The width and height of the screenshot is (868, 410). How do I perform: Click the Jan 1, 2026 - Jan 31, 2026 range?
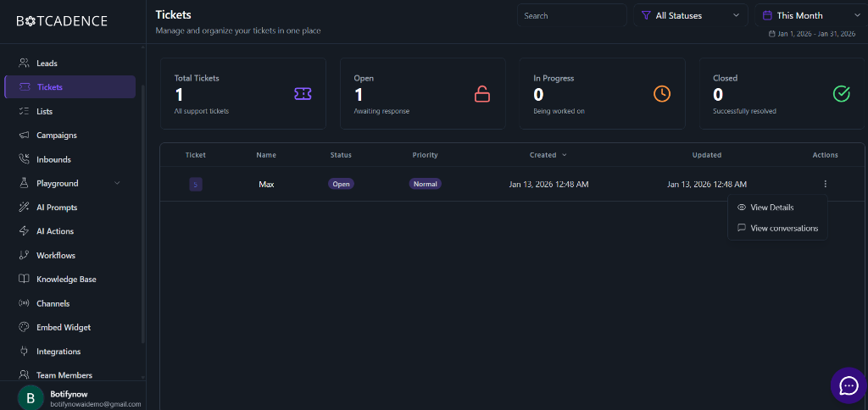pyautogui.click(x=812, y=34)
